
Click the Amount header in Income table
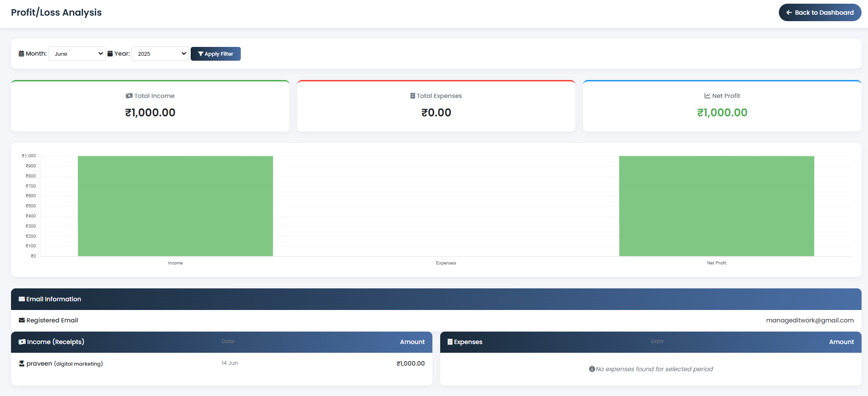tap(412, 342)
